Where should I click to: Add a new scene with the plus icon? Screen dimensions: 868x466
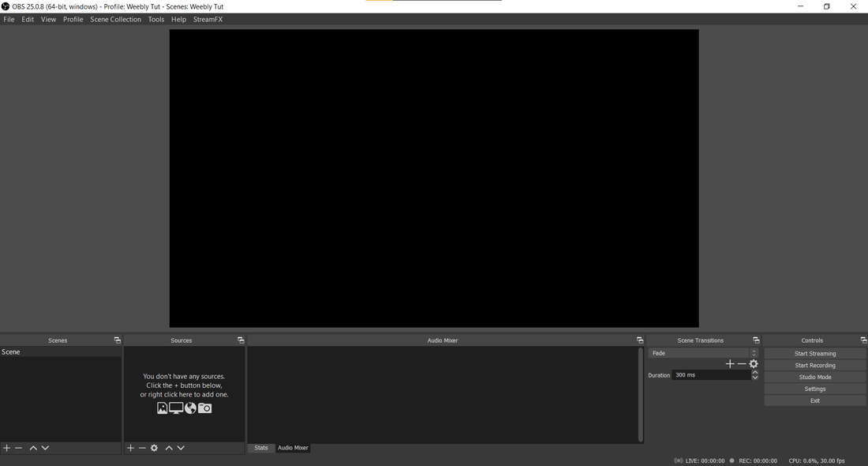point(6,448)
